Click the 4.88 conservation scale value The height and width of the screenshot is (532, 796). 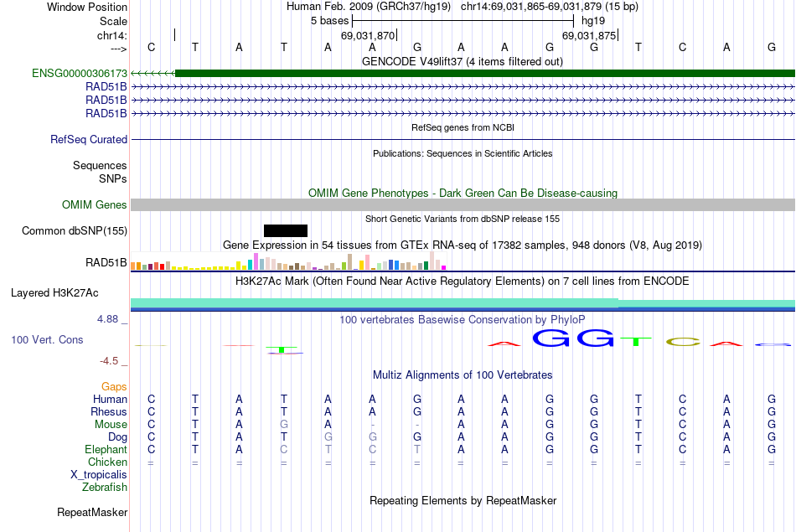coord(107,319)
